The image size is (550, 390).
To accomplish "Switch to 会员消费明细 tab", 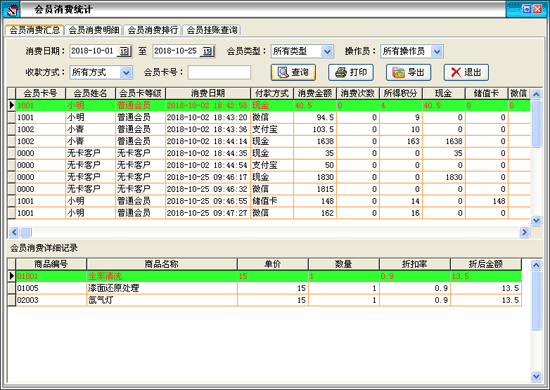I will [x=94, y=30].
